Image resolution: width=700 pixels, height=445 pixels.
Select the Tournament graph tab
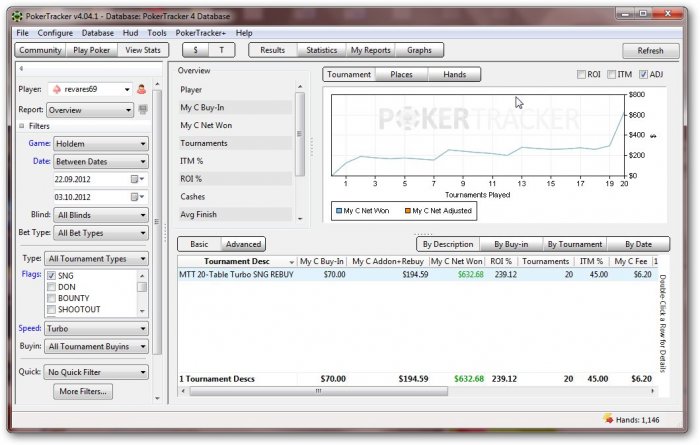349,75
